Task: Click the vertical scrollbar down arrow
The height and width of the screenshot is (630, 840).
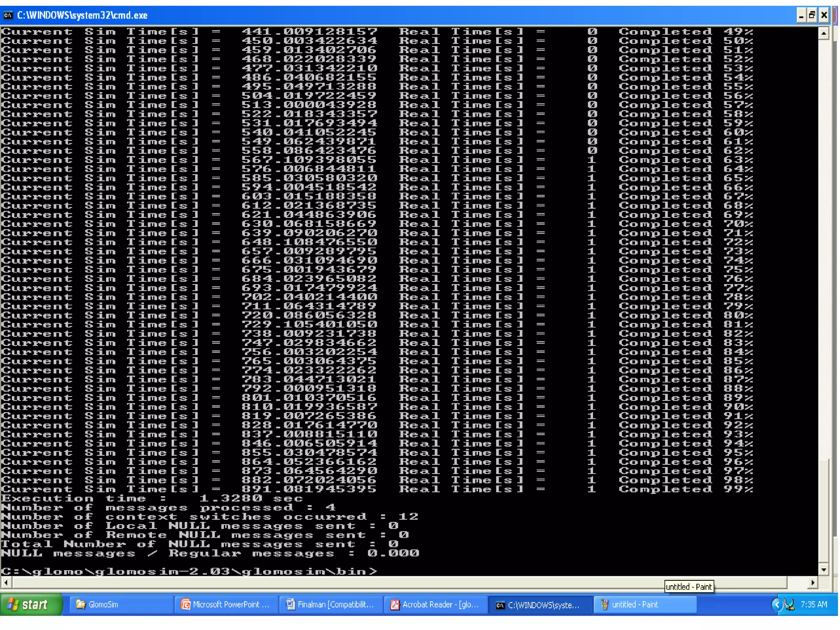Action: click(824, 569)
